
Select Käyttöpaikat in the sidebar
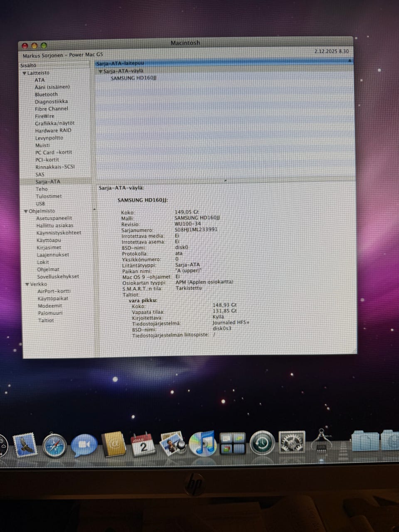point(53,299)
